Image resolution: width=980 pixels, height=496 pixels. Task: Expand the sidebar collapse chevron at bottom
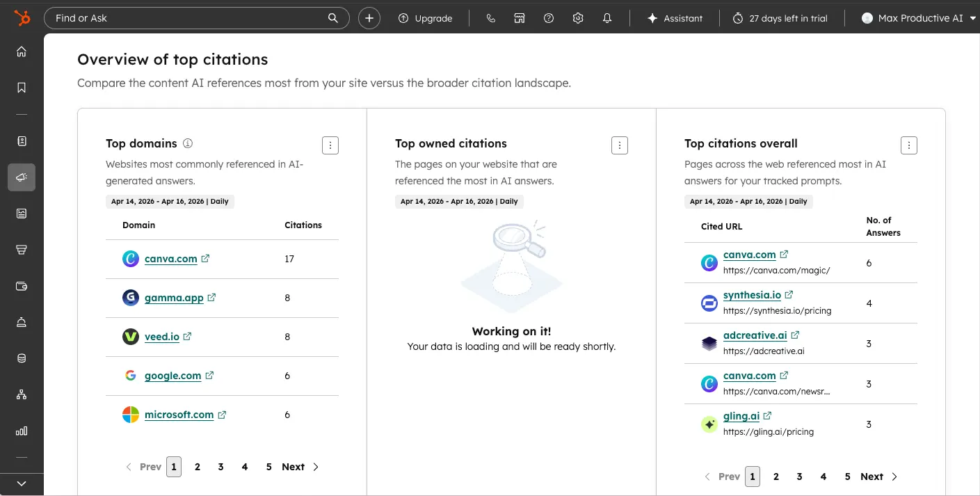(x=22, y=483)
